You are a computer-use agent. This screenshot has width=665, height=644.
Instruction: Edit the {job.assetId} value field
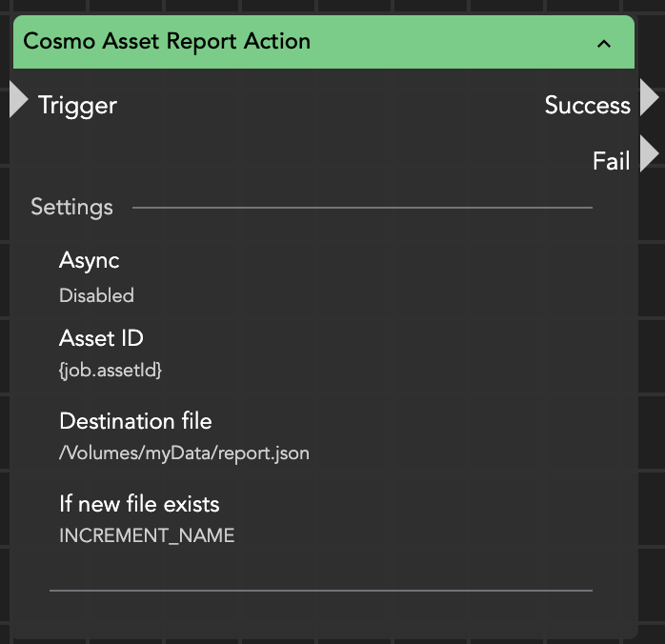[111, 371]
